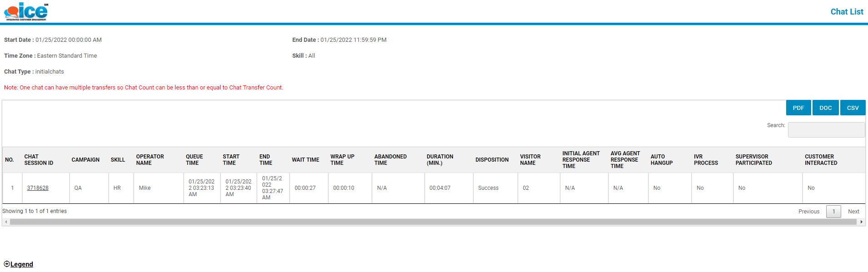Sort by Wait Time column header

click(x=306, y=160)
